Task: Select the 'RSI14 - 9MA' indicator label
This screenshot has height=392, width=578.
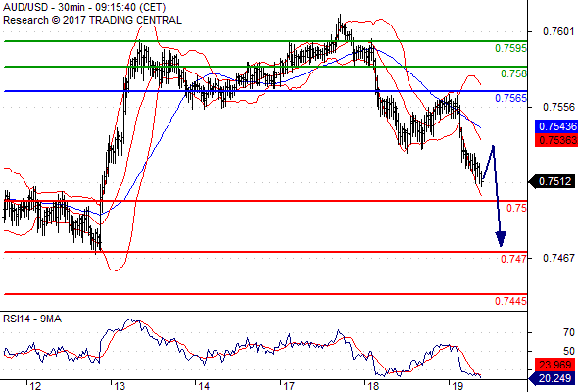Action: pyautogui.click(x=32, y=318)
